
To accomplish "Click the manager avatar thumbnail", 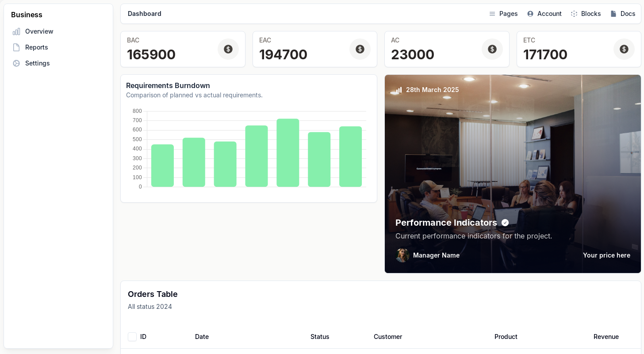I will pos(402,255).
